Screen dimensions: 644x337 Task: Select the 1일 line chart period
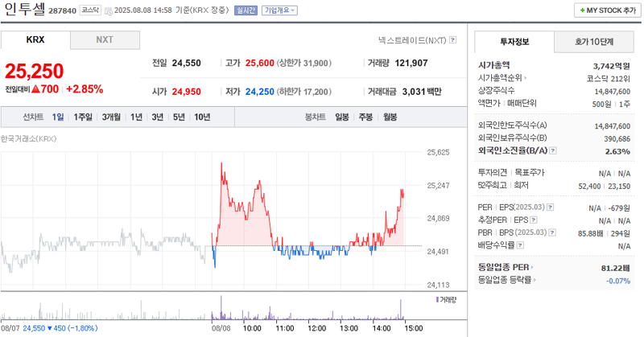58,117
